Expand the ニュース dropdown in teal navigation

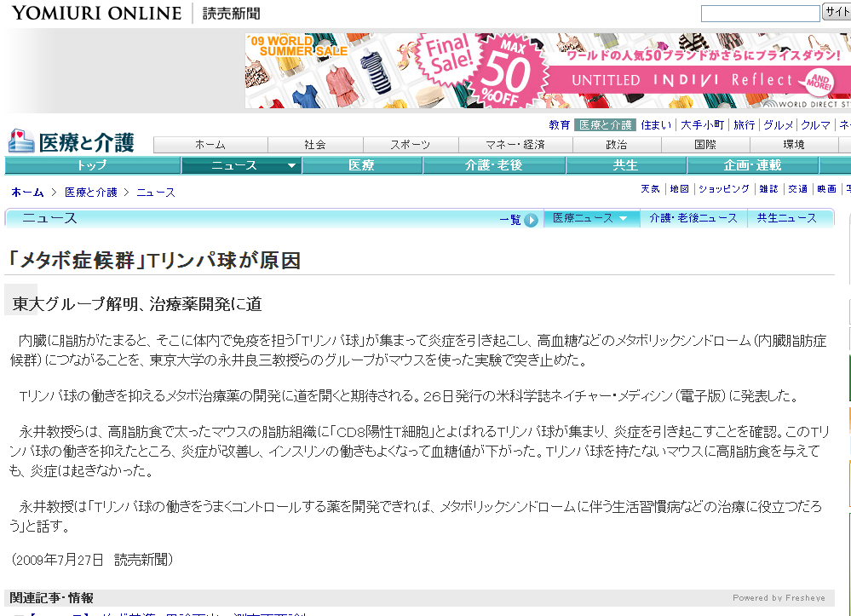coord(291,166)
